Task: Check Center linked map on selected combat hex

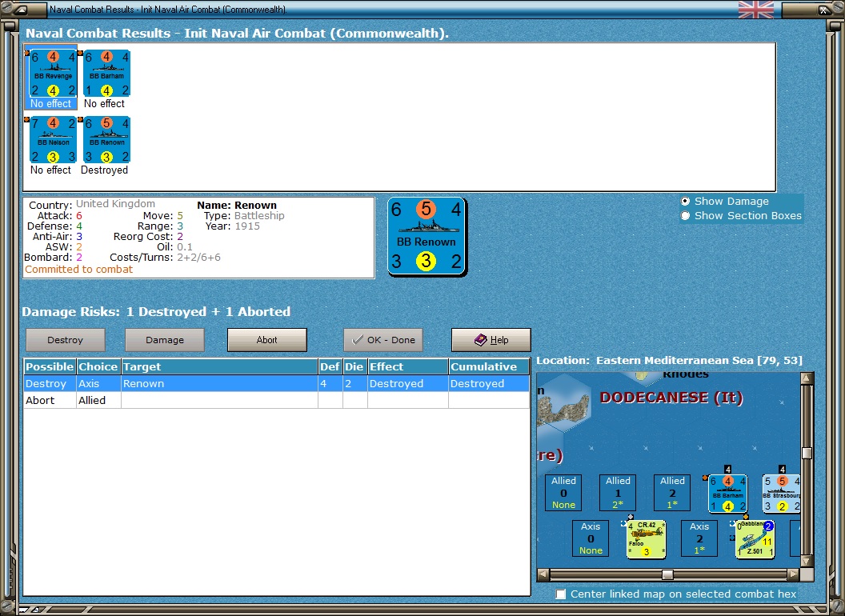Action: point(561,594)
